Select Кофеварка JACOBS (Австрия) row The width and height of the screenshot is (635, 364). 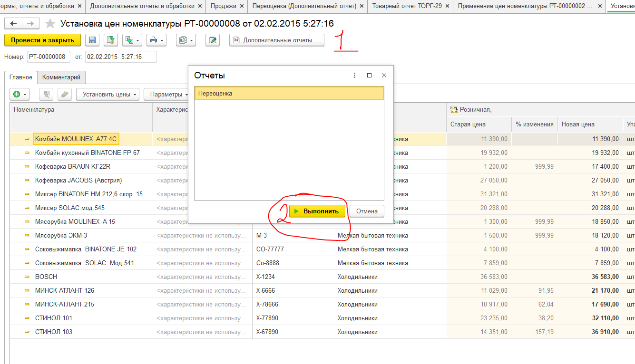(78, 180)
